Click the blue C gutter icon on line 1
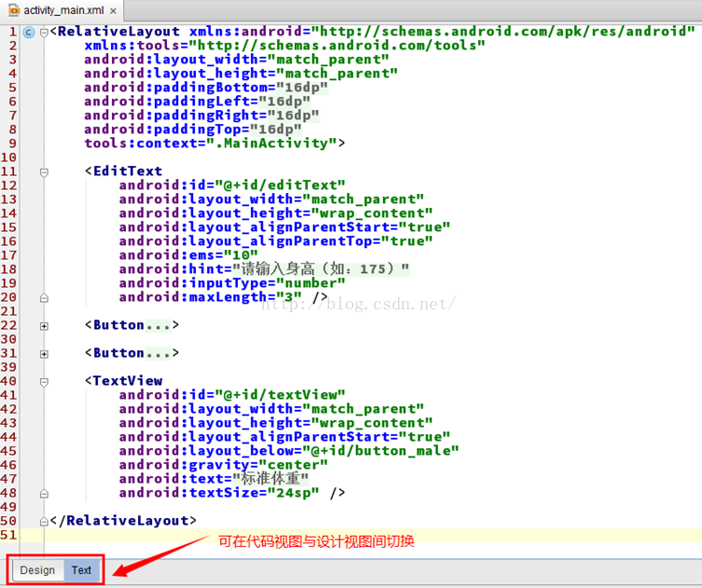This screenshot has width=702, height=588. (29, 33)
